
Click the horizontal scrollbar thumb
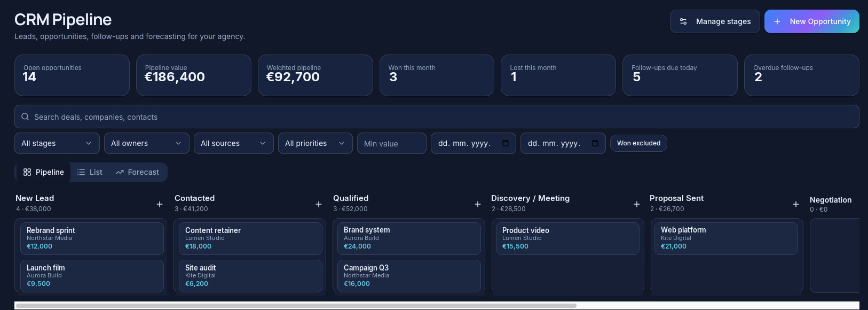click(296, 306)
